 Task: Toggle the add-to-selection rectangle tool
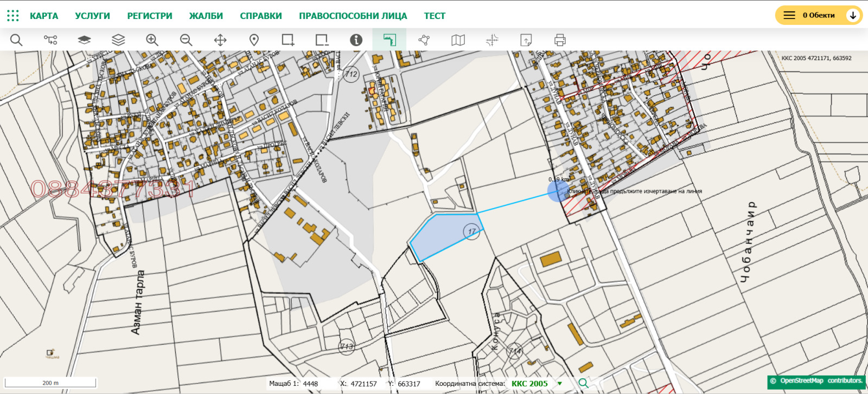288,40
